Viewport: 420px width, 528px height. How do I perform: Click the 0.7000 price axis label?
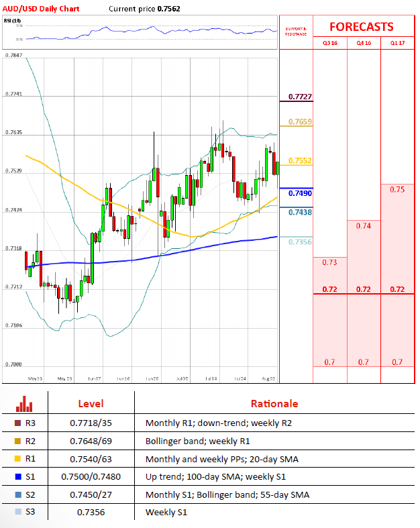14,364
